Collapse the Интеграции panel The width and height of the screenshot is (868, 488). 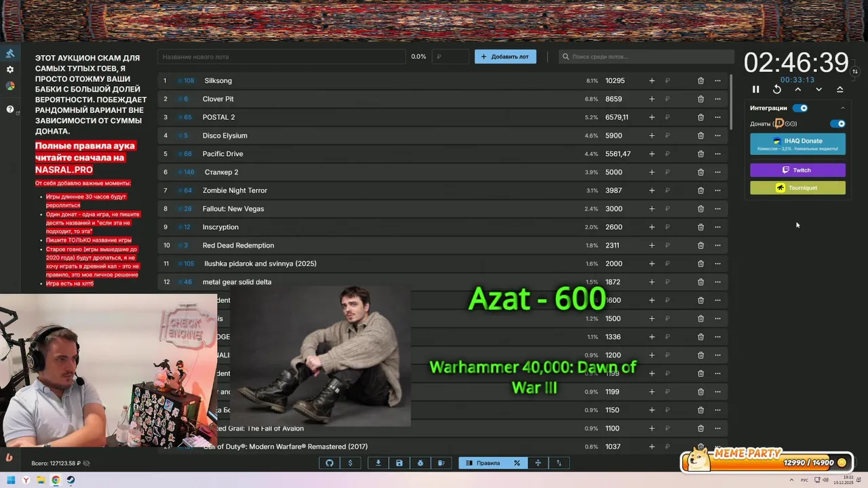pyautogui.click(x=843, y=108)
